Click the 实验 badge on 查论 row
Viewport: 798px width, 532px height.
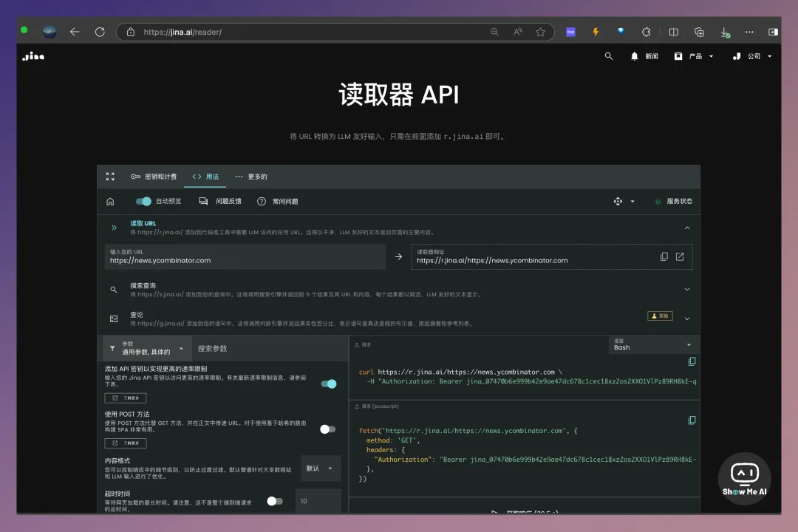point(660,316)
